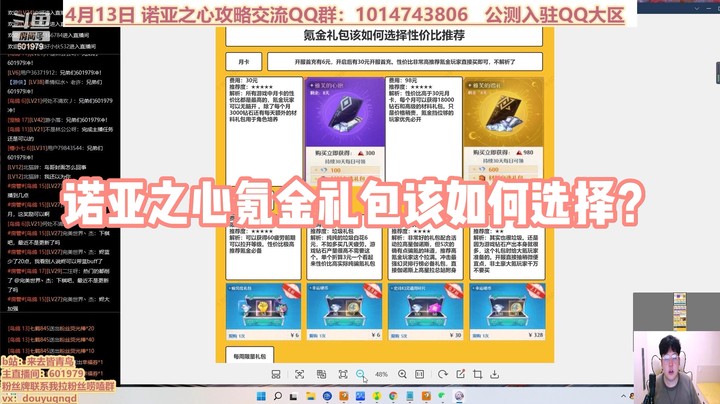The width and height of the screenshot is (720, 404).
Task: Click the 48% zoom level value
Action: coord(381,374)
